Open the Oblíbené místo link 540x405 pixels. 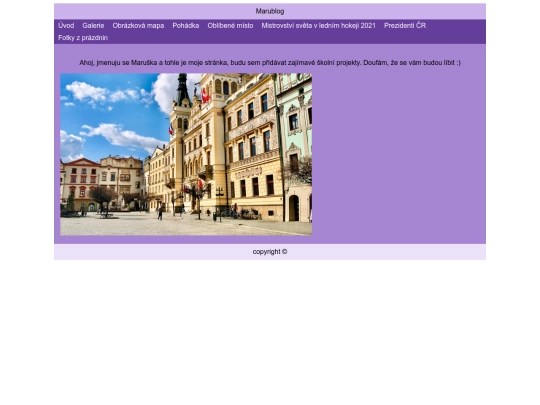click(x=230, y=25)
